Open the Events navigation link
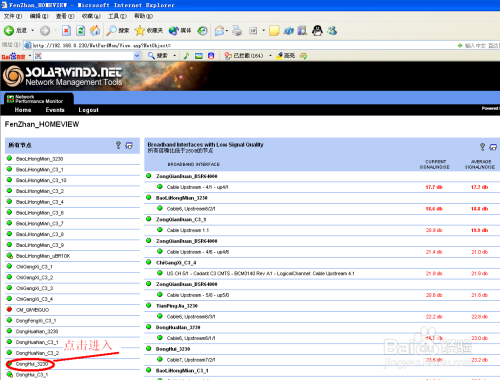Image resolution: width=500 pixels, height=380 pixels. [55, 110]
